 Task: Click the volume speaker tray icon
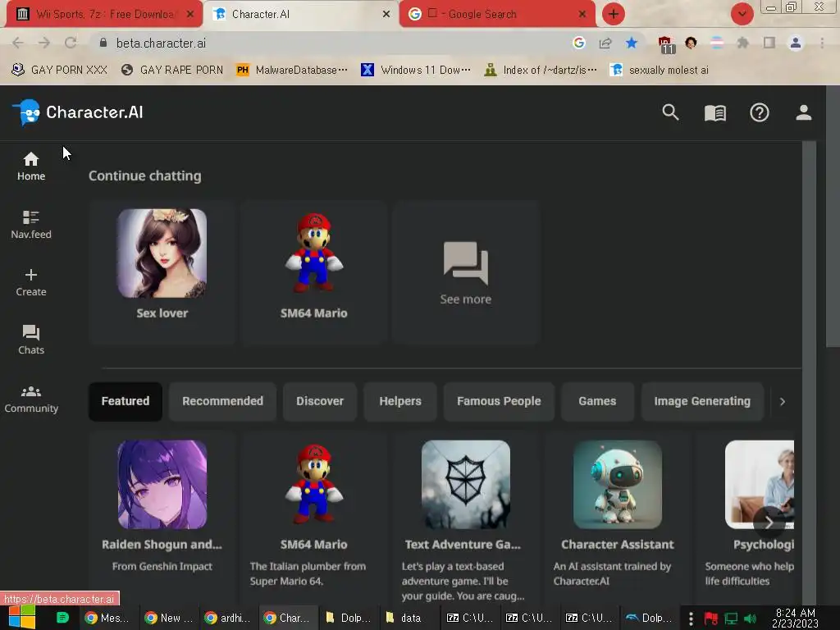[751, 619]
